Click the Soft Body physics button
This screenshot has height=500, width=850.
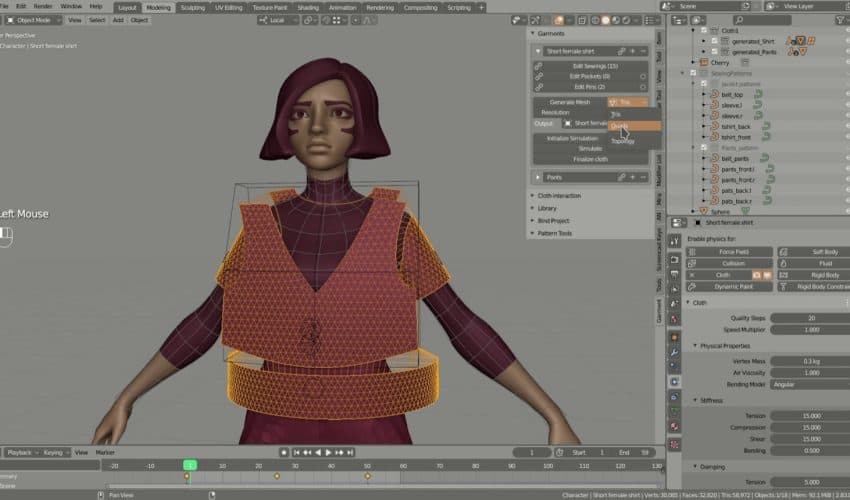(x=810, y=252)
